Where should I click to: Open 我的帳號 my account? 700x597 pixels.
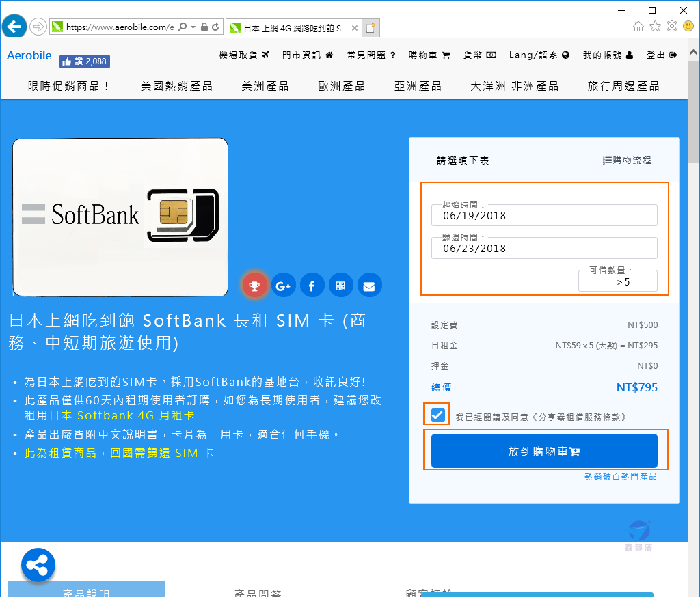coord(608,55)
